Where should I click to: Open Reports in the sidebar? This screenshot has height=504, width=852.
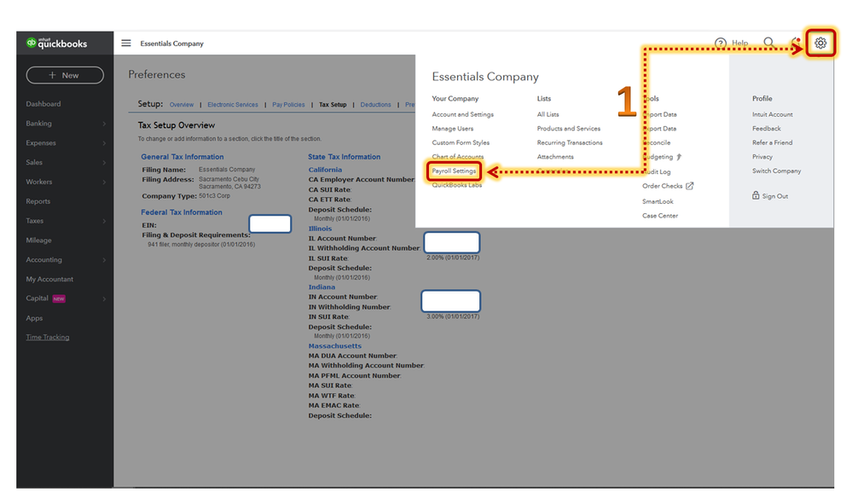(x=38, y=201)
